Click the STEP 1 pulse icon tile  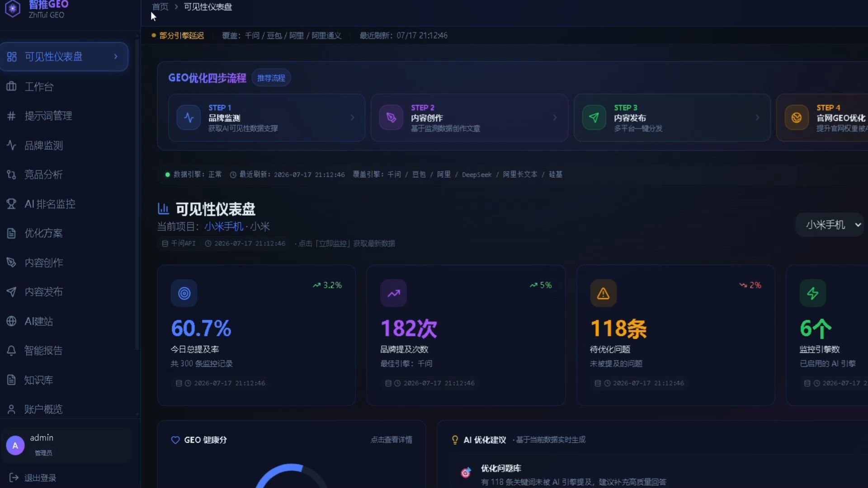pyautogui.click(x=189, y=117)
